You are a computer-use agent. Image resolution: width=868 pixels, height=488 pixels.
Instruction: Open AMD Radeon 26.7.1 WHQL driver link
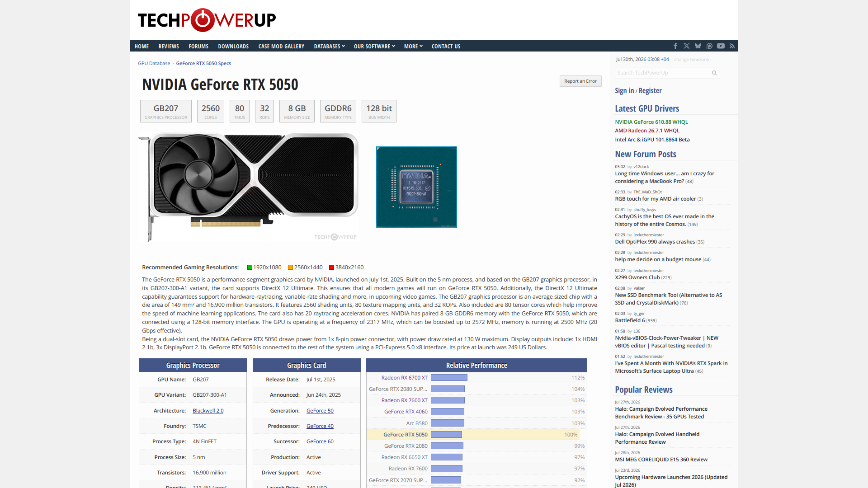tap(647, 131)
